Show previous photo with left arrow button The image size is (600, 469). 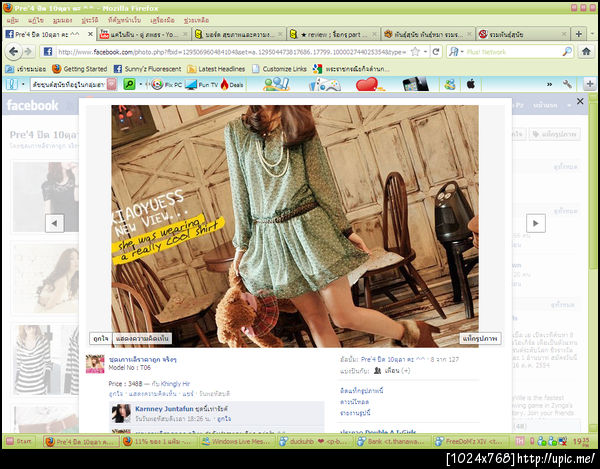54,223
